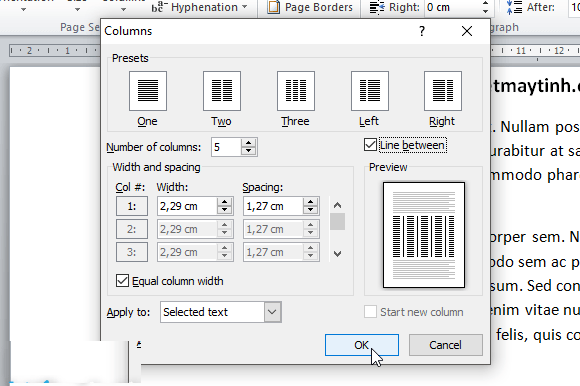This screenshot has height=386, width=580.
Task: Click the Right indent value field in ribbon
Action: [453, 7]
